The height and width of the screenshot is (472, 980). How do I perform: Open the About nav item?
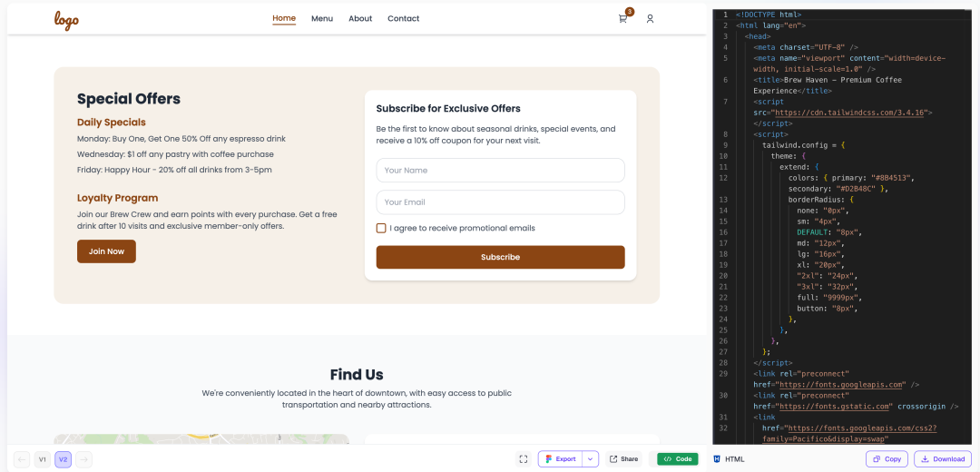pos(360,19)
